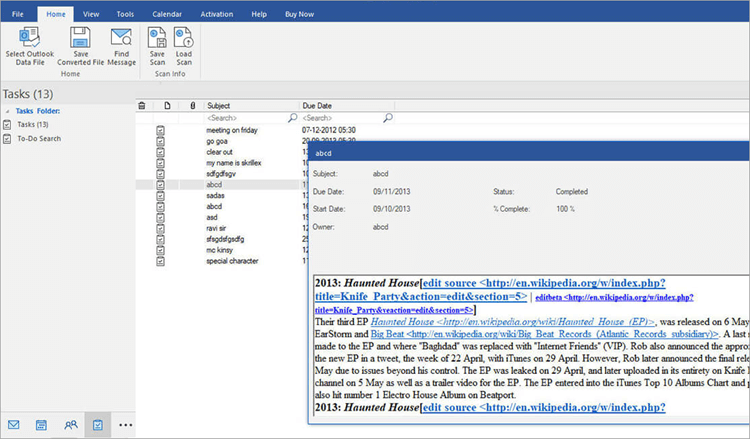Screen dimensions: 750x439
Task: Open more options ellipsis in bottom bar
Action: coord(125,425)
